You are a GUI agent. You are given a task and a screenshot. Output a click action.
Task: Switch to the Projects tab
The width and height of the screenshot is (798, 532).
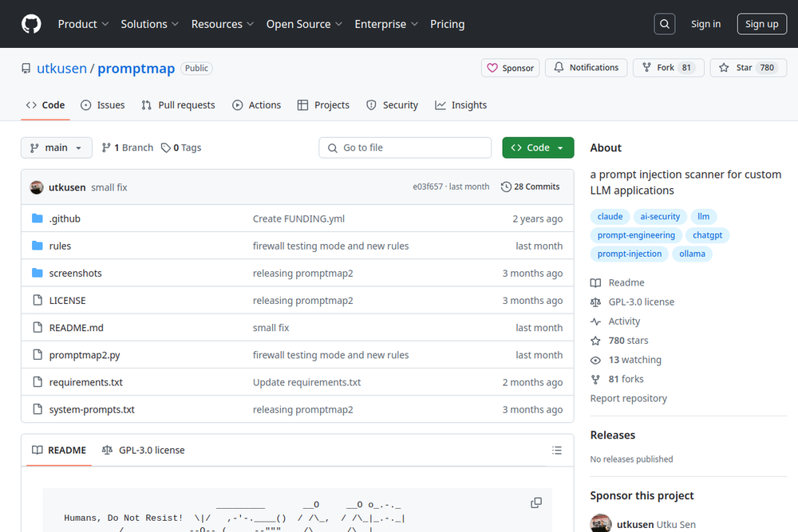[323, 104]
